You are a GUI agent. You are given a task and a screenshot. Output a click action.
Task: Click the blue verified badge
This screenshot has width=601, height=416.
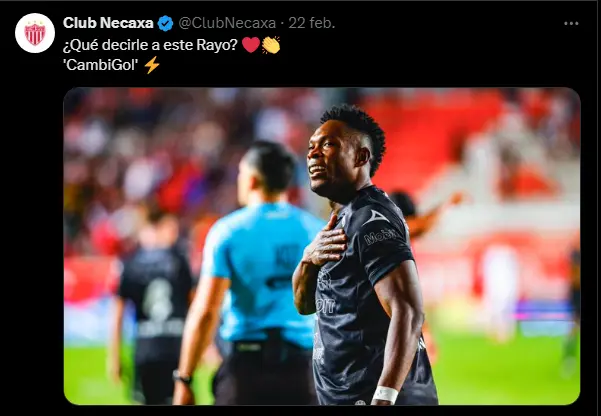(x=166, y=23)
